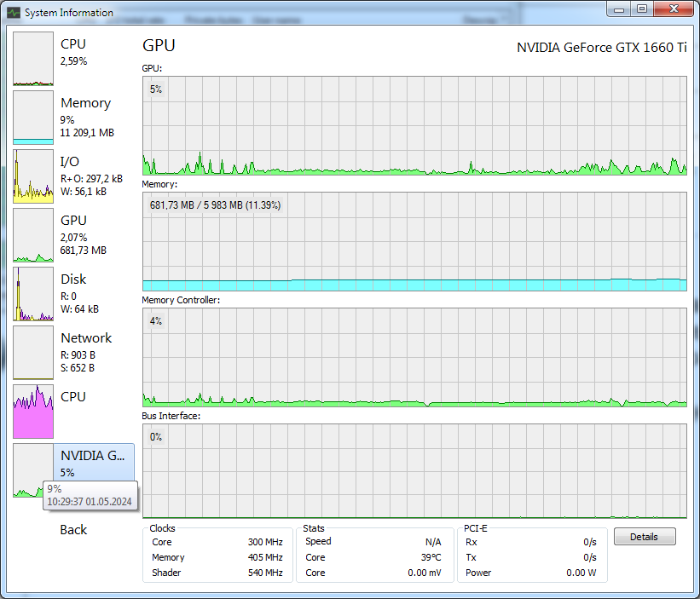Click the Bus Interface graph
700x599 pixels.
tap(414, 471)
